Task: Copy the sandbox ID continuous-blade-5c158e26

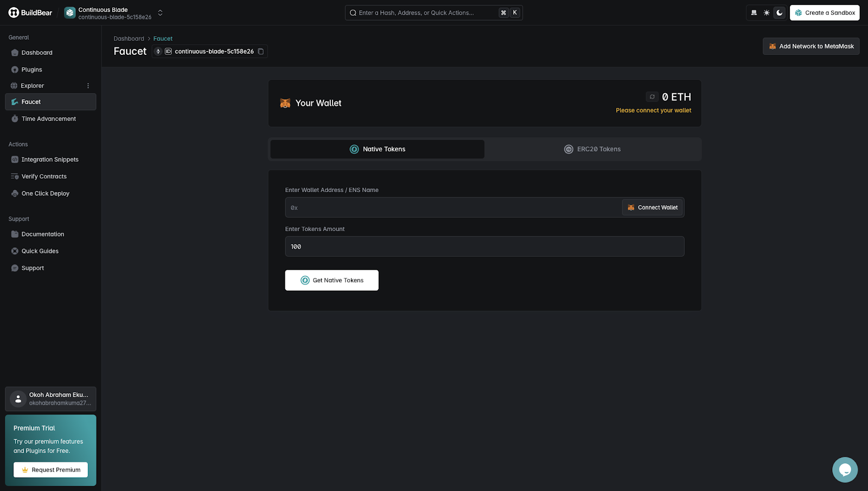Action: click(260, 52)
